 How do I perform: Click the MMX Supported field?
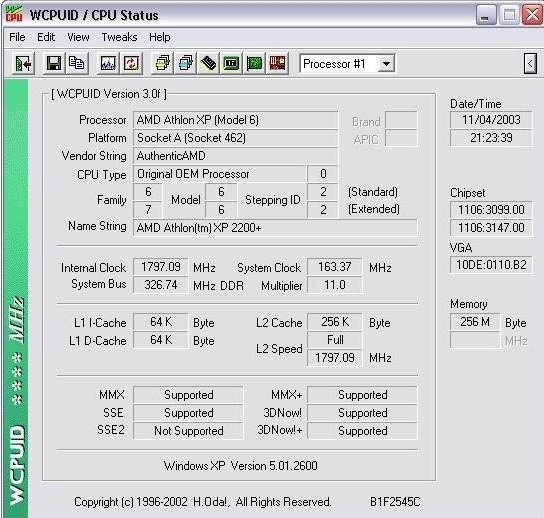point(188,395)
